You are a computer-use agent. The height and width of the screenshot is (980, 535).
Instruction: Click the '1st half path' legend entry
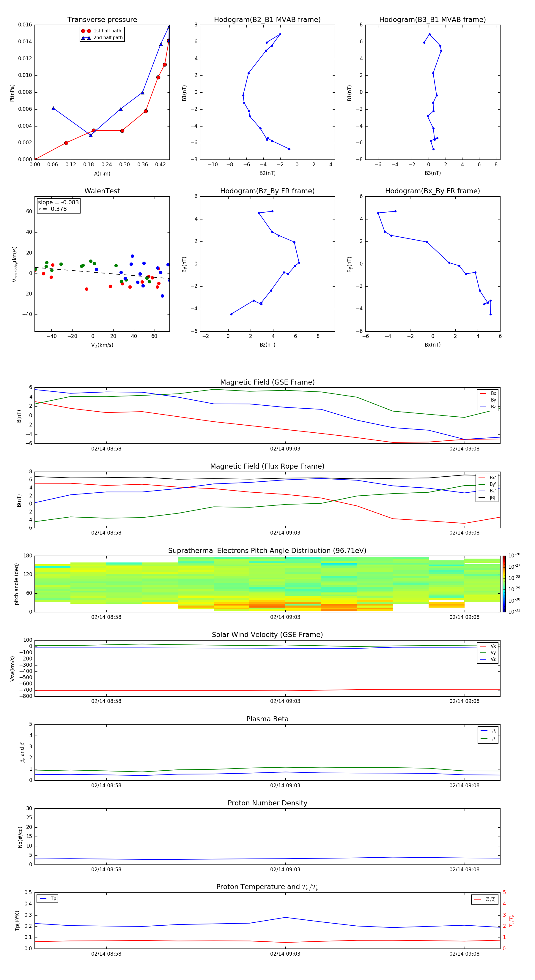(x=101, y=31)
